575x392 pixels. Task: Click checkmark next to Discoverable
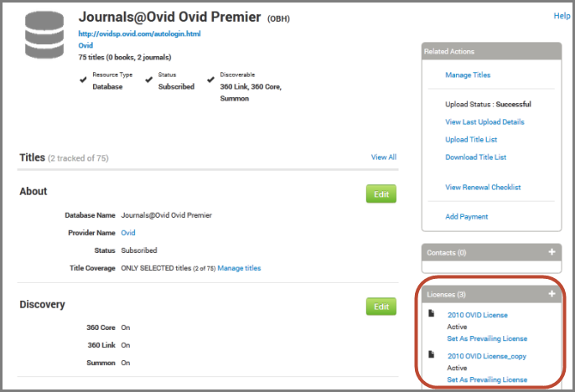coord(210,80)
